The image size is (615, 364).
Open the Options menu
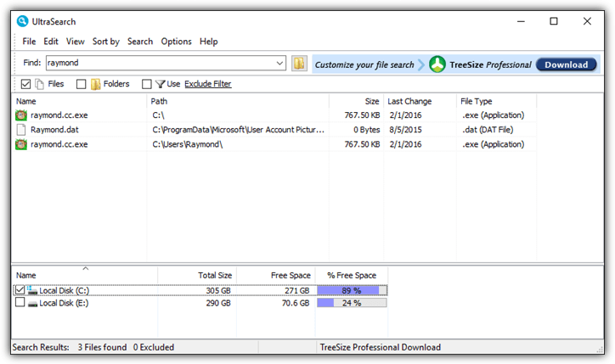177,42
